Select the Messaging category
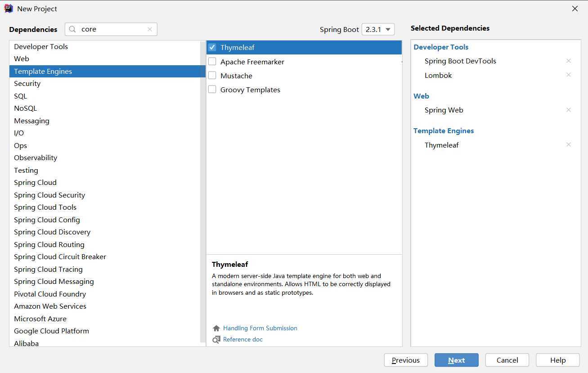Screen dimensions: 588x373 pyautogui.click(x=105, y=121)
